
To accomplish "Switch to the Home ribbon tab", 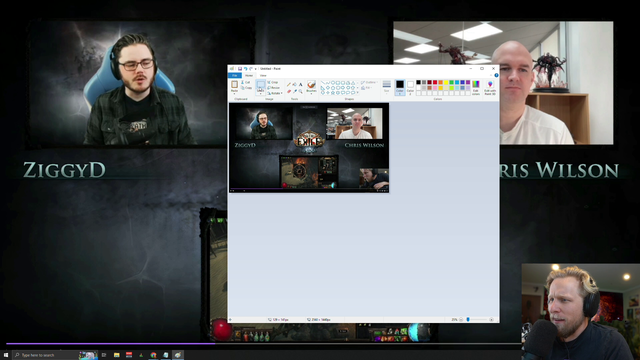I will pos(249,76).
